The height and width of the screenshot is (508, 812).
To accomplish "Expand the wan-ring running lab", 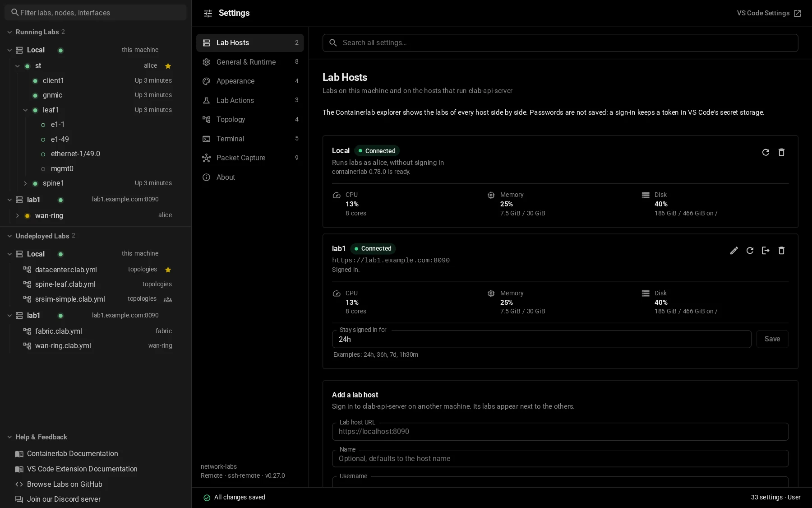I will click(x=18, y=216).
